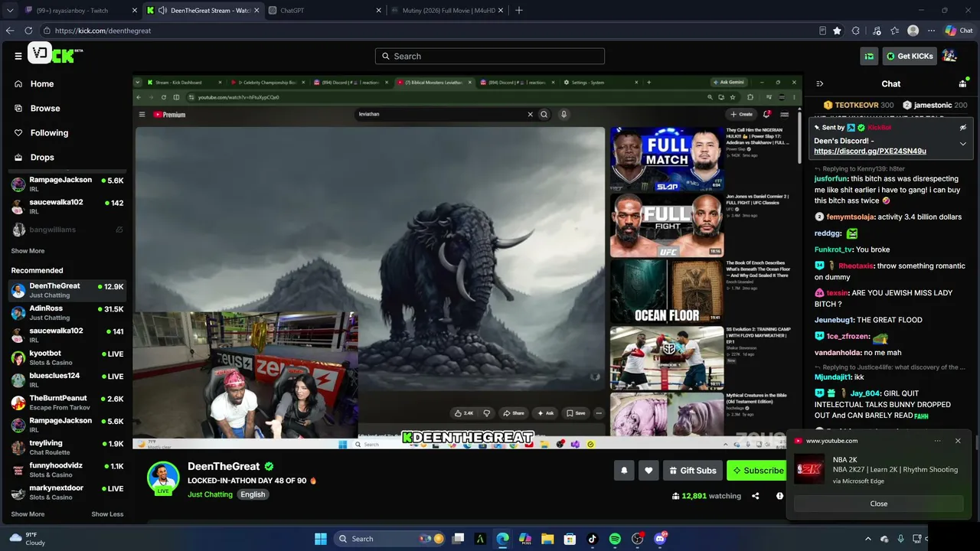Open the browser favorites list icon
Image resolution: width=980 pixels, height=551 pixels.
click(x=893, y=31)
